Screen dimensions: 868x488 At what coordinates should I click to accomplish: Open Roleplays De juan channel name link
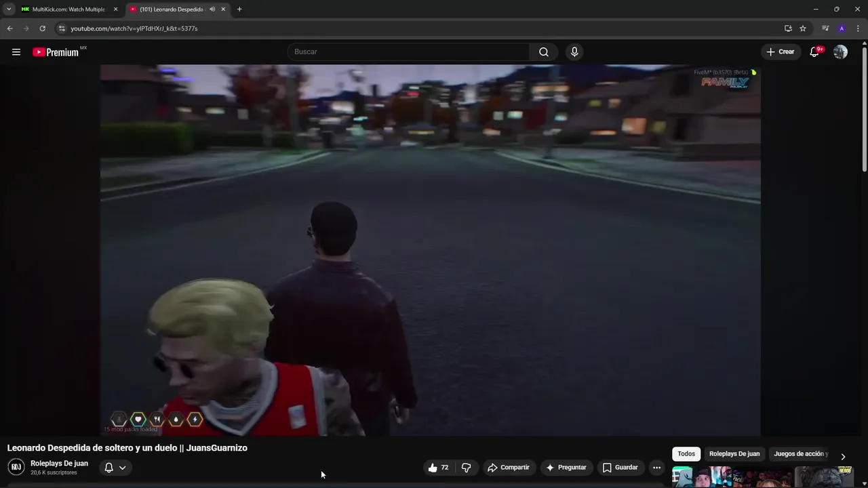tap(59, 464)
